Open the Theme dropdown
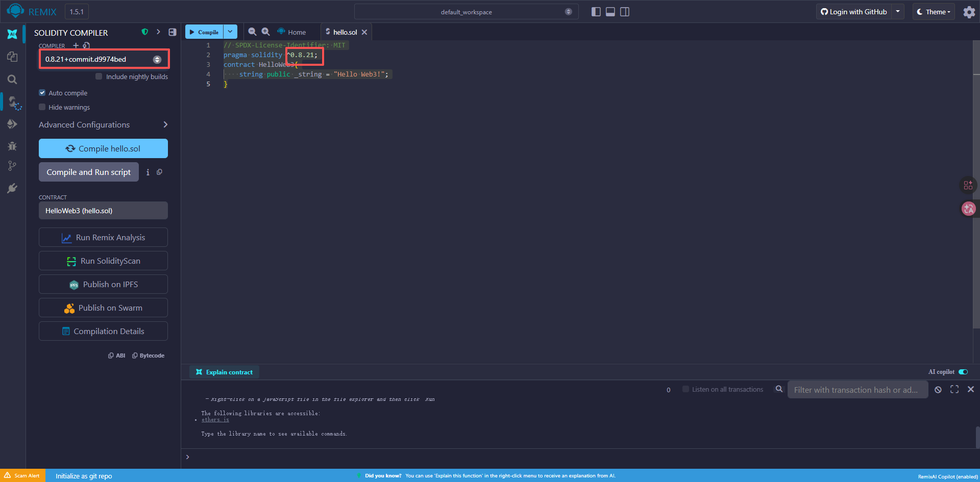This screenshot has width=980, height=482. [933, 12]
